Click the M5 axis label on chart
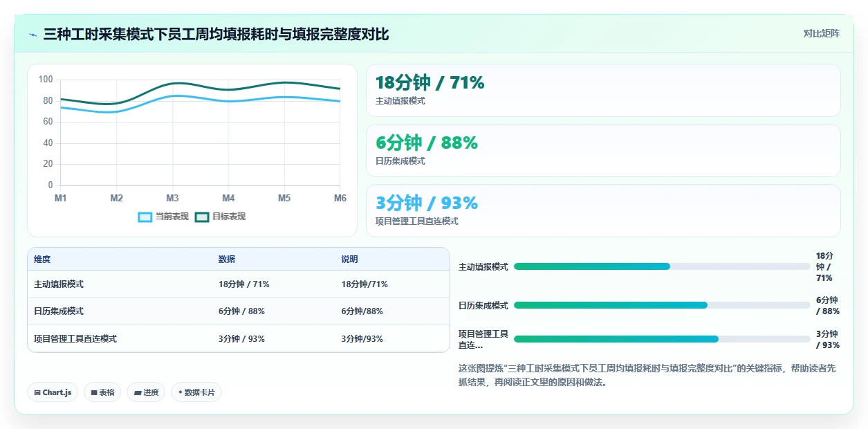 pyautogui.click(x=284, y=199)
